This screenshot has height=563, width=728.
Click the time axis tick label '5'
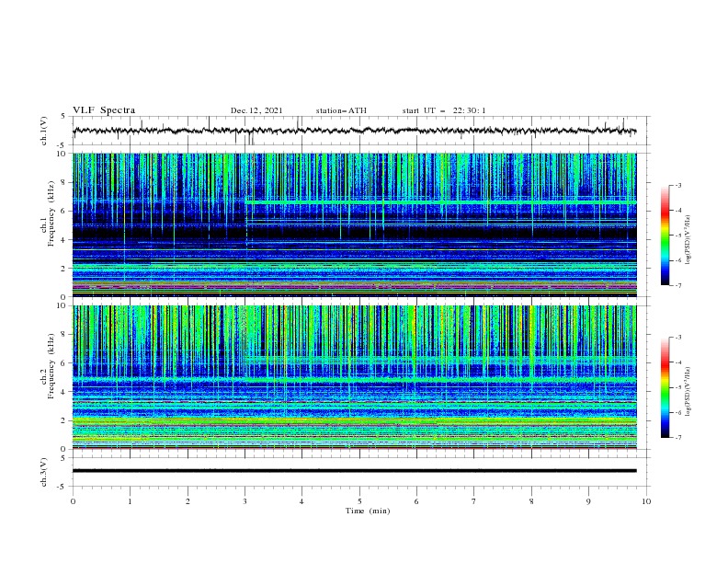point(359,501)
